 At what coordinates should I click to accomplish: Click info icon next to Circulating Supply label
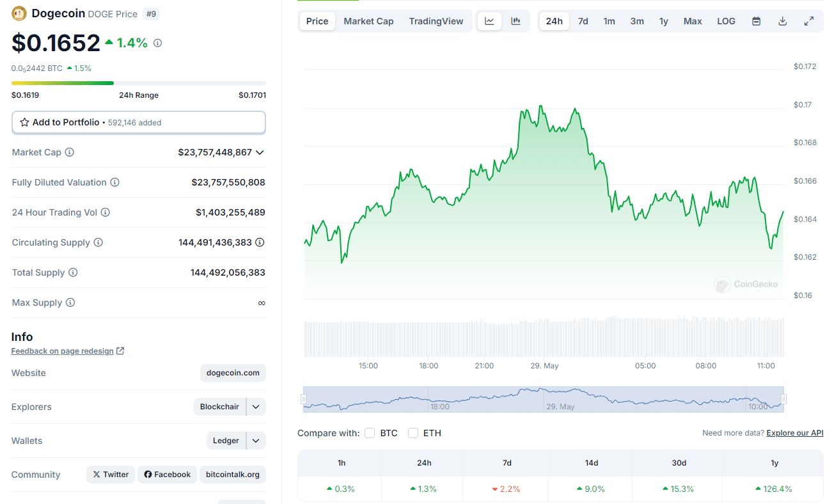pyautogui.click(x=98, y=242)
